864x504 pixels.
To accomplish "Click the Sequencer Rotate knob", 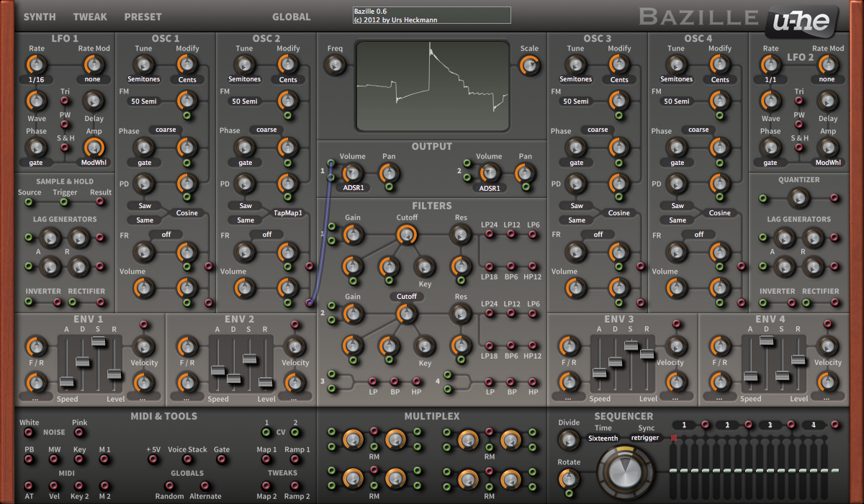I will click(x=569, y=477).
